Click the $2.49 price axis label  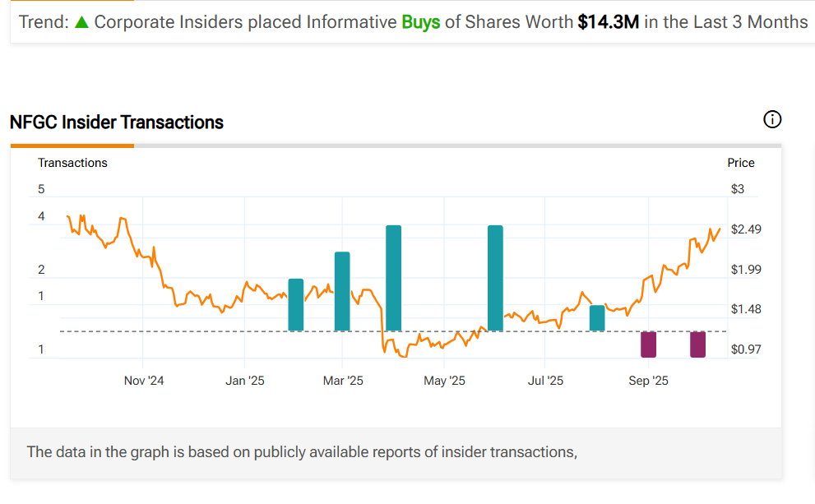click(x=746, y=229)
